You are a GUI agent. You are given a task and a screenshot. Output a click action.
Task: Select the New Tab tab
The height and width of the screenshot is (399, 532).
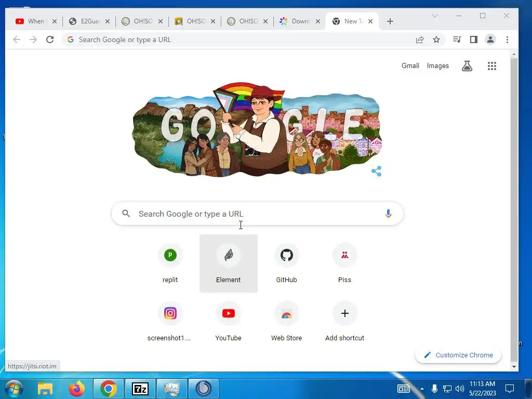pyautogui.click(x=352, y=21)
